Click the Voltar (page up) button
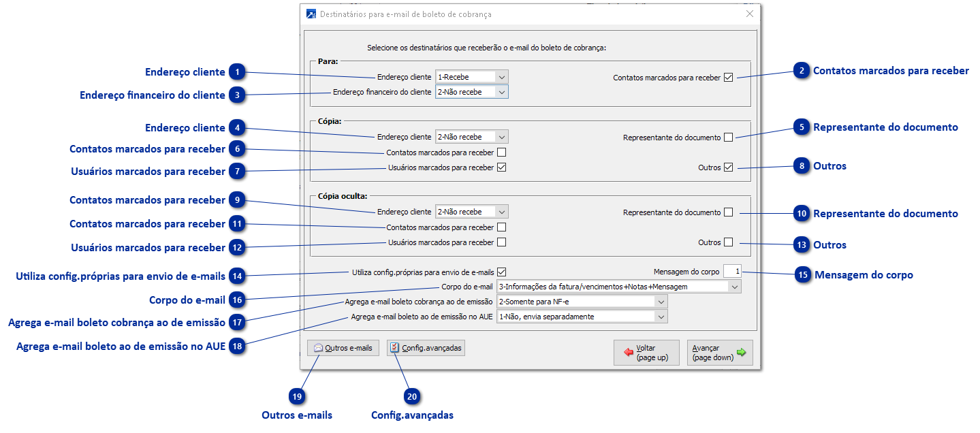The width and height of the screenshot is (980, 433). tap(646, 352)
